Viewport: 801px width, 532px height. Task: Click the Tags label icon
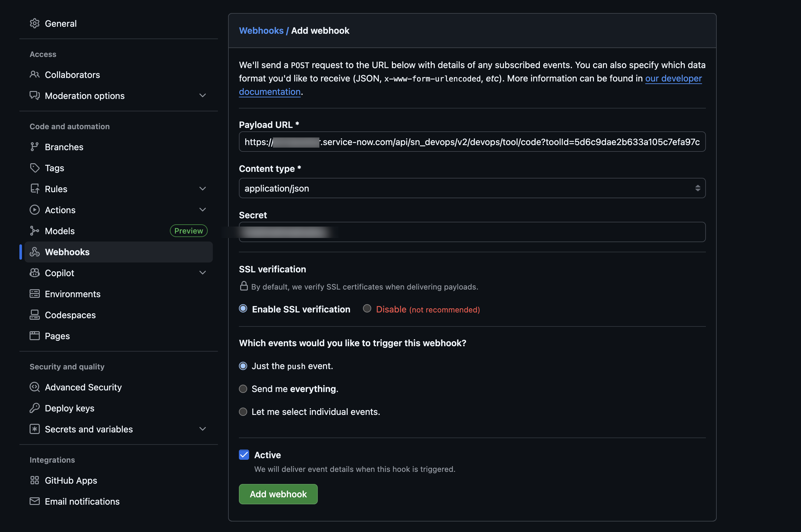pyautogui.click(x=35, y=168)
